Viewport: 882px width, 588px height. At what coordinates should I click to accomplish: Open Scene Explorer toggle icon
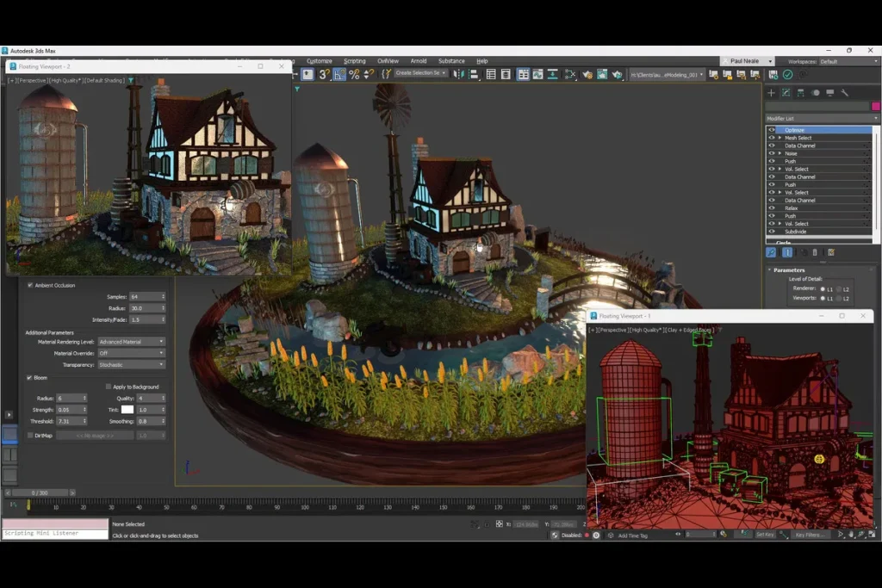pos(490,74)
